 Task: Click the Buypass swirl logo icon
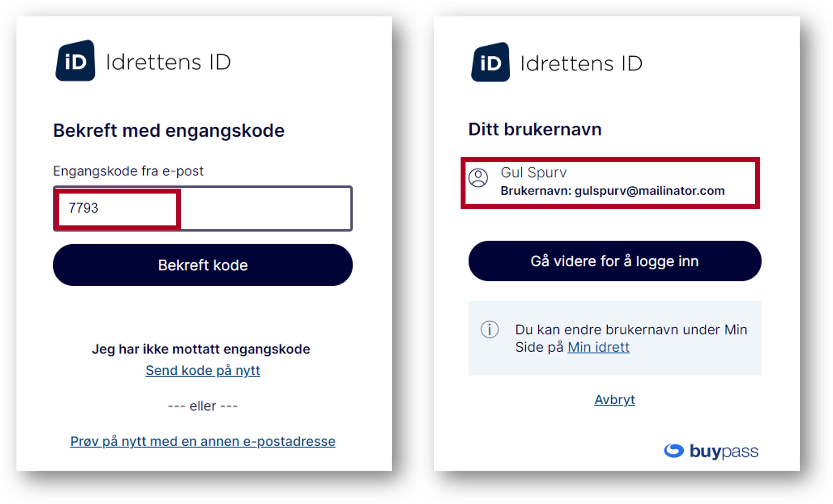tap(674, 451)
